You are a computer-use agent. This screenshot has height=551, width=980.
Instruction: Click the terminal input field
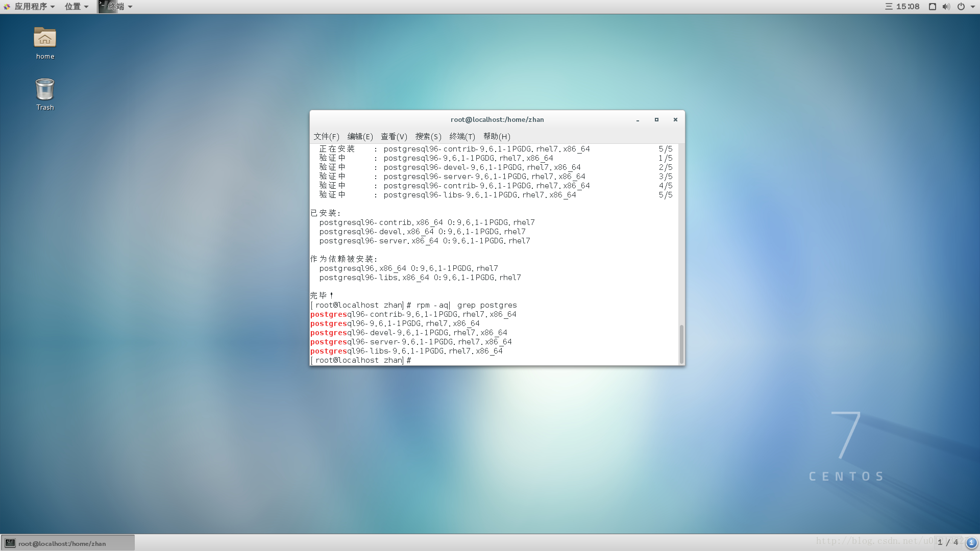(x=414, y=360)
